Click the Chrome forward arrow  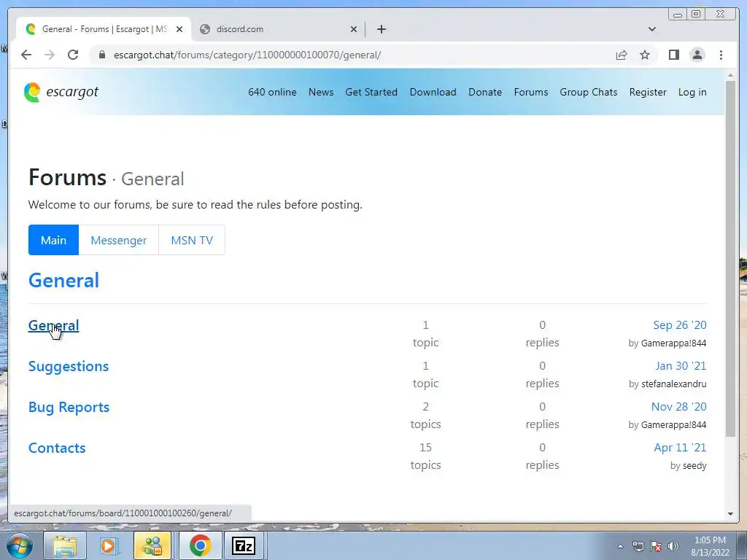pos(50,55)
